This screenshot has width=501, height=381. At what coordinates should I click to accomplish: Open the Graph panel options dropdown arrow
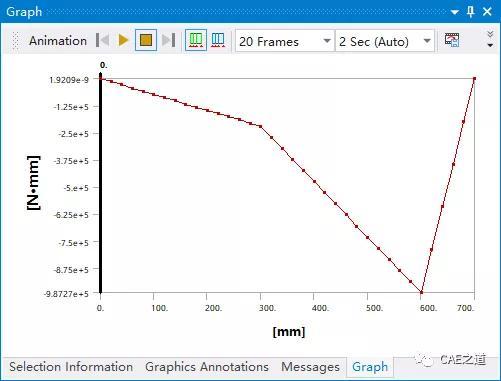pos(455,12)
